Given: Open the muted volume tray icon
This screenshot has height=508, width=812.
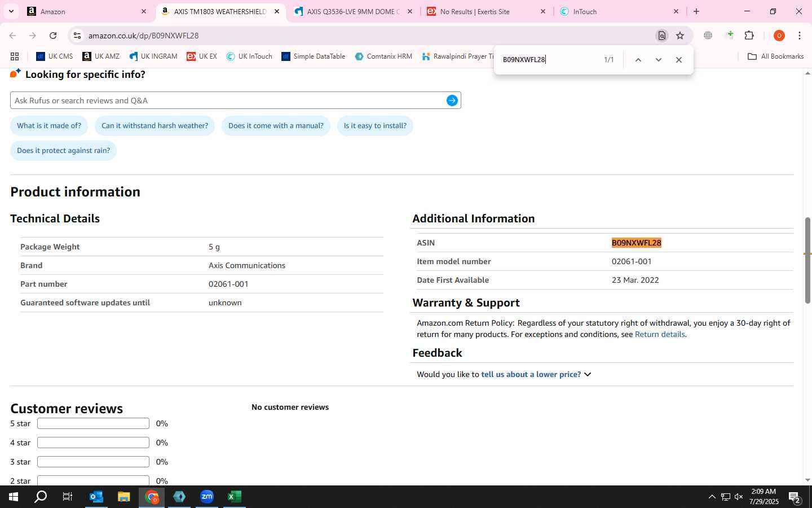Looking at the screenshot, I should tap(739, 497).
